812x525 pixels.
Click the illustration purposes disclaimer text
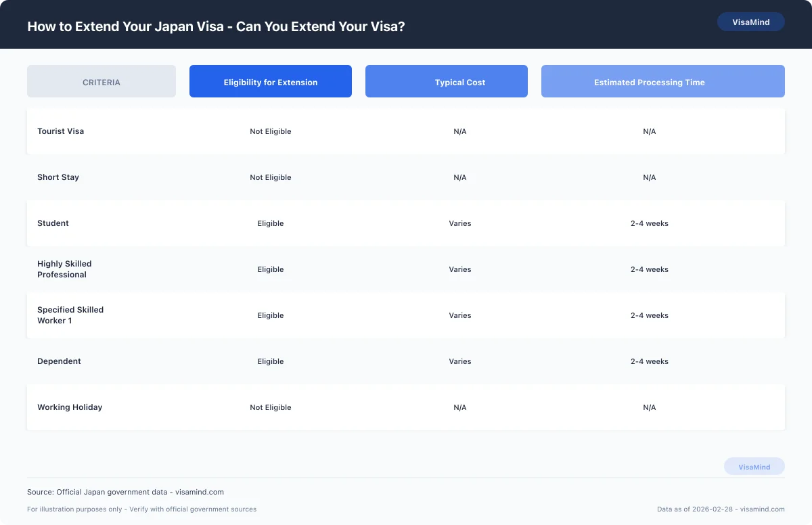pyautogui.click(x=141, y=509)
